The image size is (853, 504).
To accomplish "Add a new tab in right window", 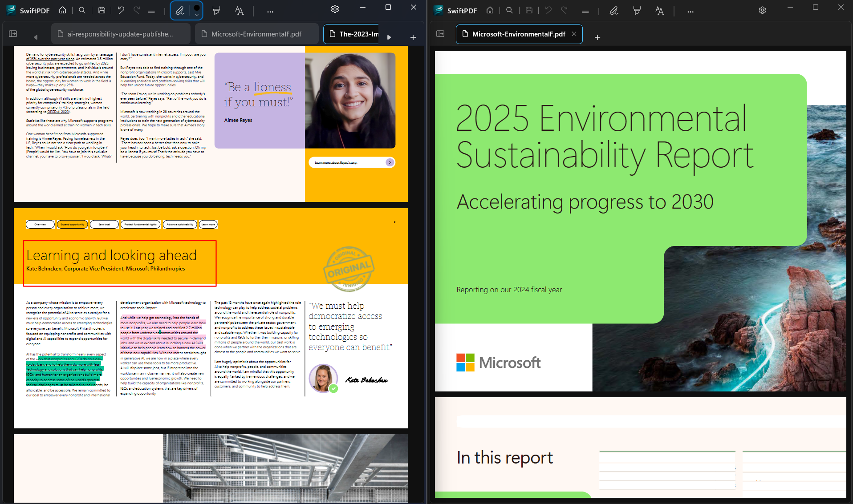I will pos(597,37).
